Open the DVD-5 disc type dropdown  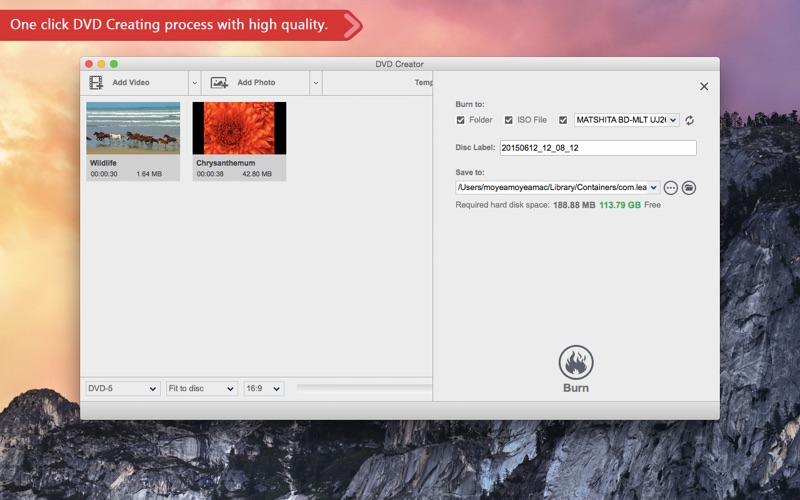(x=122, y=389)
